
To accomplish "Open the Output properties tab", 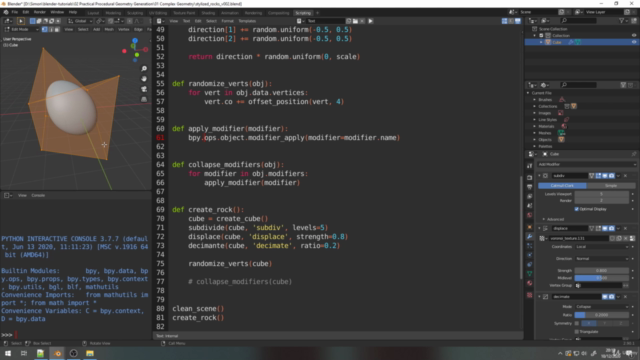I will pyautogui.click(x=529, y=187).
